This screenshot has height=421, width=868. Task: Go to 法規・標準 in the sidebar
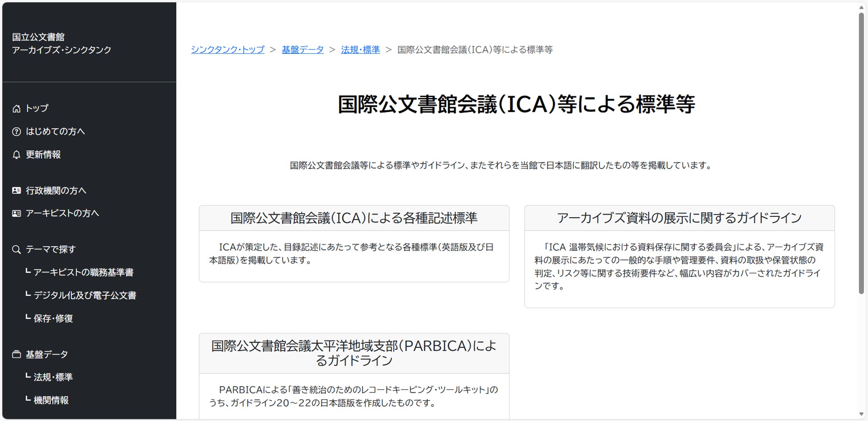pyautogui.click(x=53, y=377)
